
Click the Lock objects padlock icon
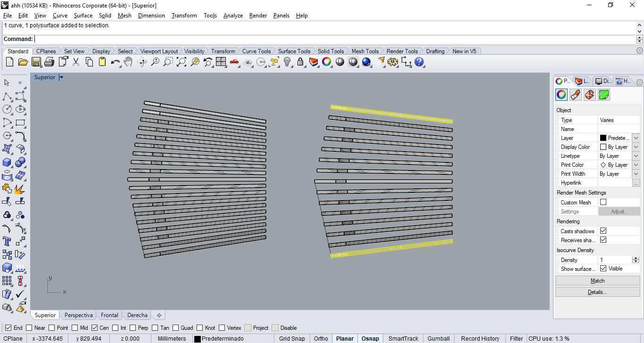[x=300, y=62]
